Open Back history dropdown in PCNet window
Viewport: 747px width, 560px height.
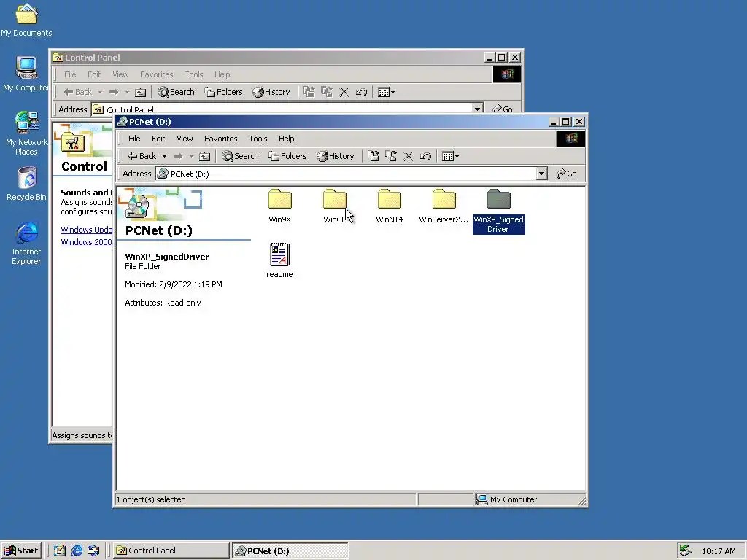[164, 156]
